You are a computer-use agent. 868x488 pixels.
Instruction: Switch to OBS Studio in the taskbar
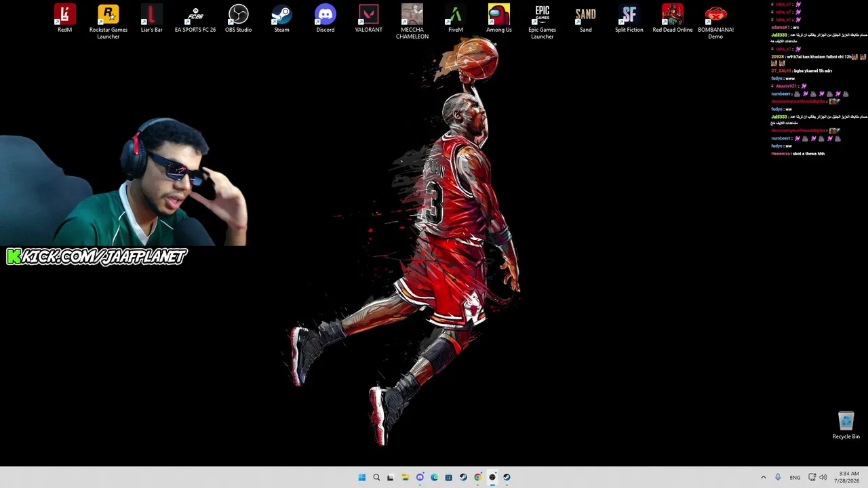pos(492,477)
